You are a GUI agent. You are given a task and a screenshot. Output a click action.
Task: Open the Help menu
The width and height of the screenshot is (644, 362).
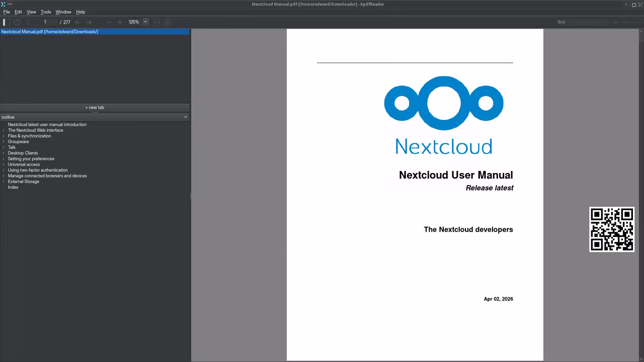[80, 12]
